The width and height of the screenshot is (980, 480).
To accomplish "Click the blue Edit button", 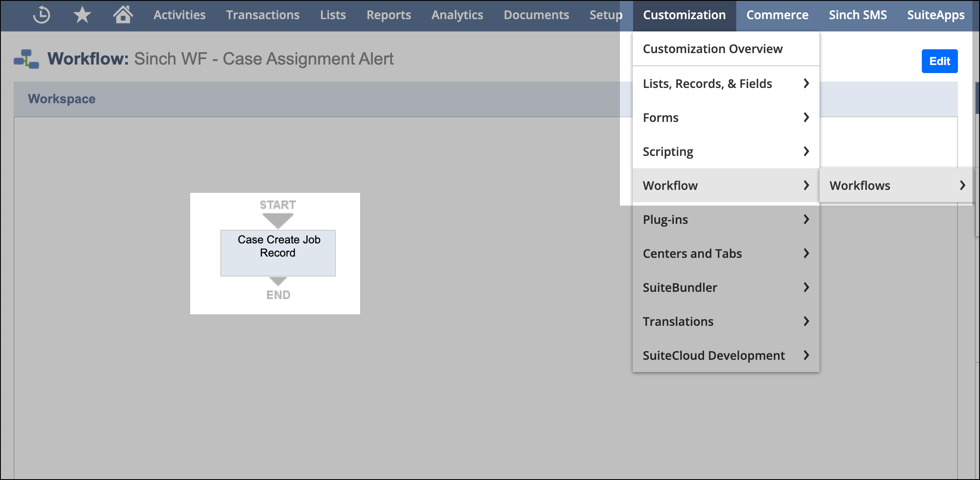I will click(940, 61).
